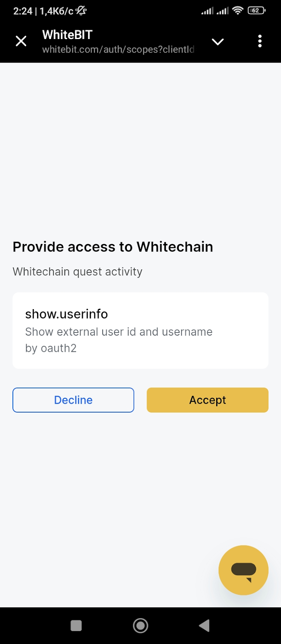
Task: Select the show.userinfo scope name
Action: click(x=66, y=314)
